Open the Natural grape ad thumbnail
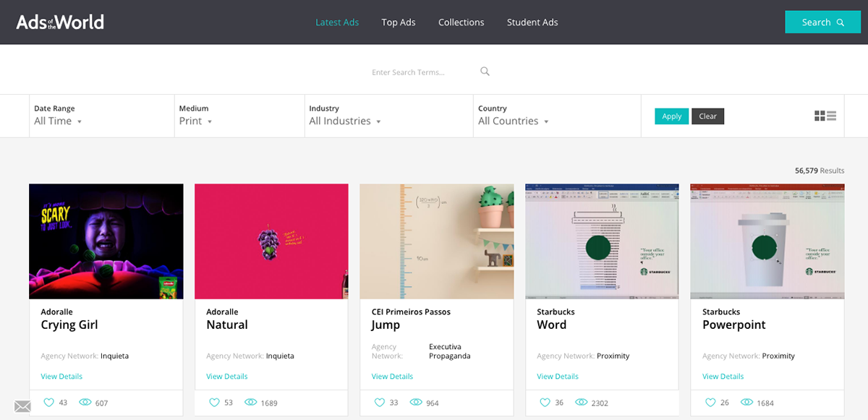The width and height of the screenshot is (868, 420). click(x=271, y=241)
